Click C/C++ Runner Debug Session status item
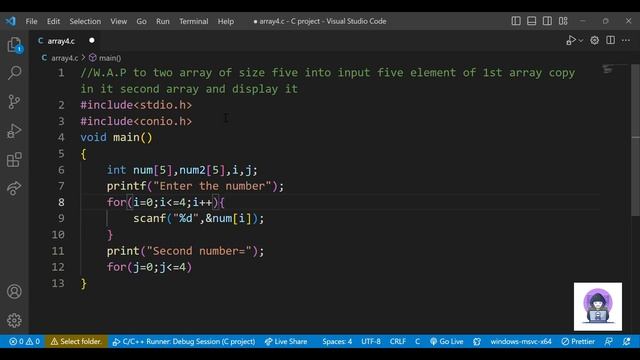The image size is (640, 360). 184,341
